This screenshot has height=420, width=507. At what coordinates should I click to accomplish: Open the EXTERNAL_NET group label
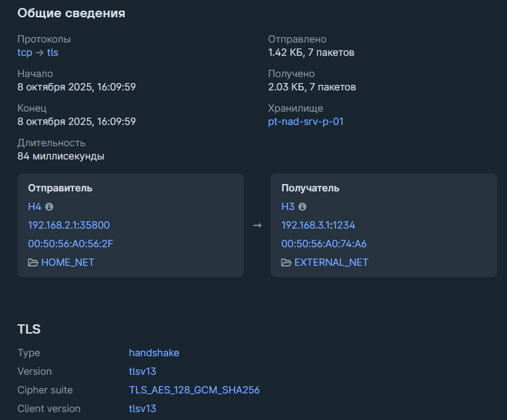click(331, 262)
